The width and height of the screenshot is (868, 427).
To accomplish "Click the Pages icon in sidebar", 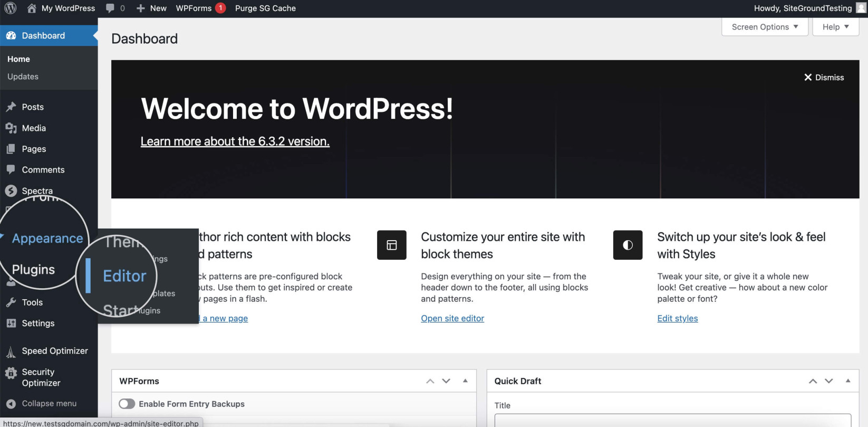I will click(x=11, y=149).
